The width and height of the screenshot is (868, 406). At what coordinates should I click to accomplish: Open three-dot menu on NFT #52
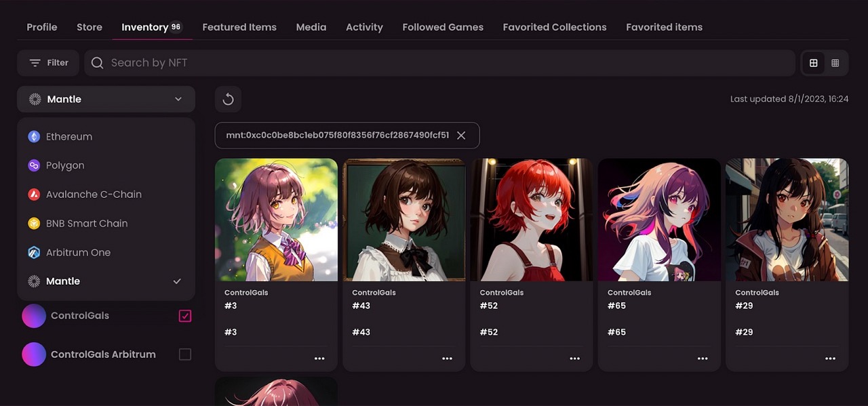(574, 359)
